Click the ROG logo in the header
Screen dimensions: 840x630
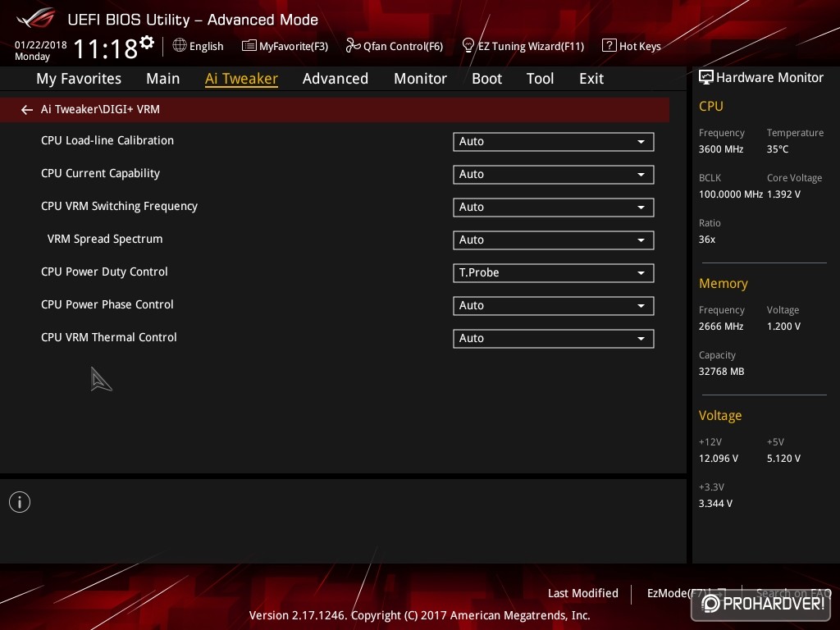click(x=36, y=19)
